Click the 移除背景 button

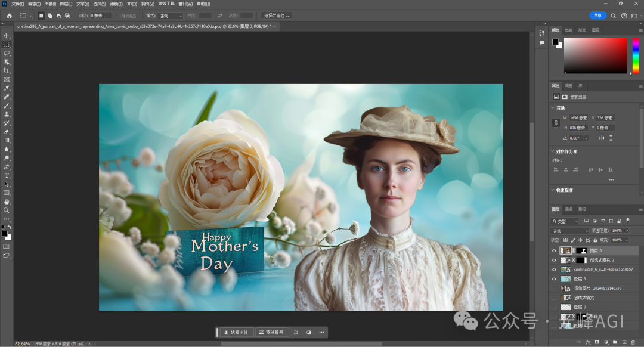click(271, 332)
